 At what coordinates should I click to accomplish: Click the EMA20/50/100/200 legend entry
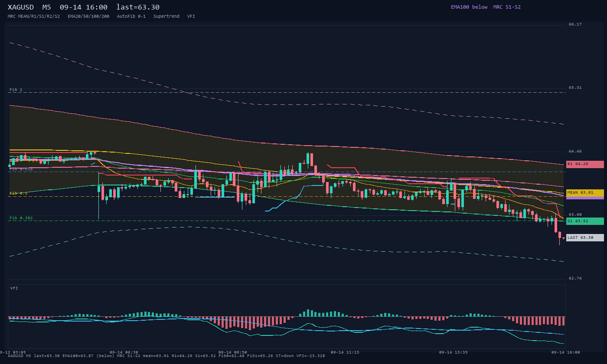pyautogui.click(x=88, y=16)
